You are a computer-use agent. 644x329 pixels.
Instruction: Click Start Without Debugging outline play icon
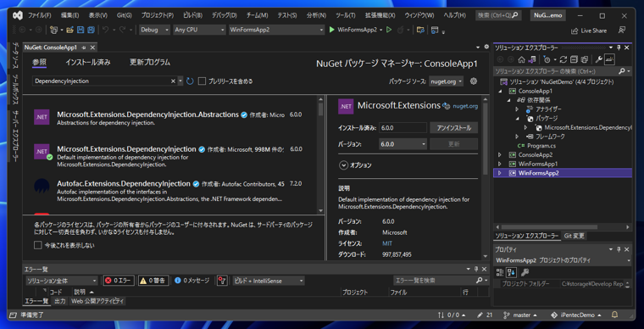click(x=389, y=30)
